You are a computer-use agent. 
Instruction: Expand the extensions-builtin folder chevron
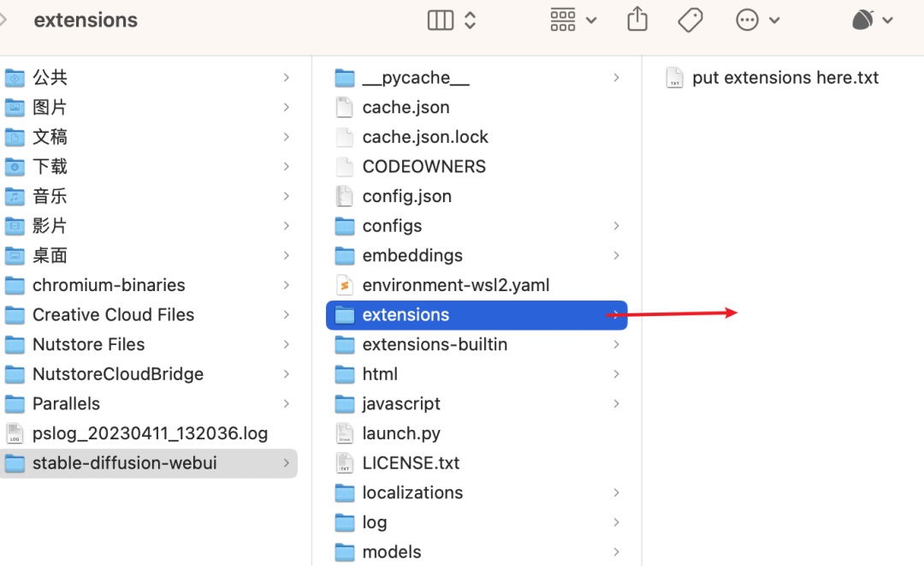click(616, 345)
